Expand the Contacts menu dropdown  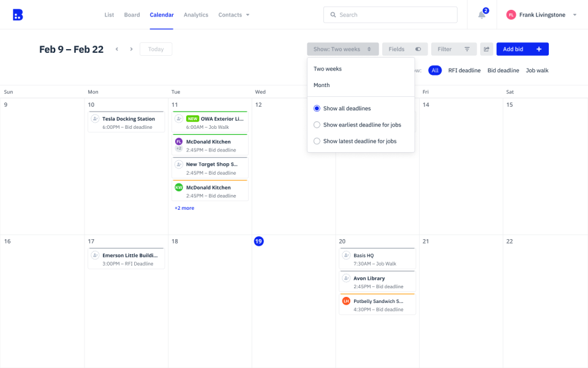[234, 15]
